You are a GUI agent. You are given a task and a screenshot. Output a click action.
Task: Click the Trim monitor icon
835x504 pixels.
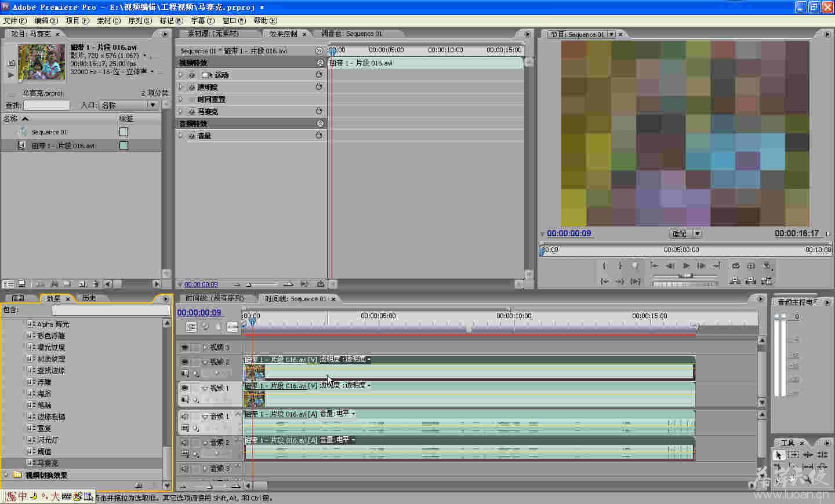point(767,281)
